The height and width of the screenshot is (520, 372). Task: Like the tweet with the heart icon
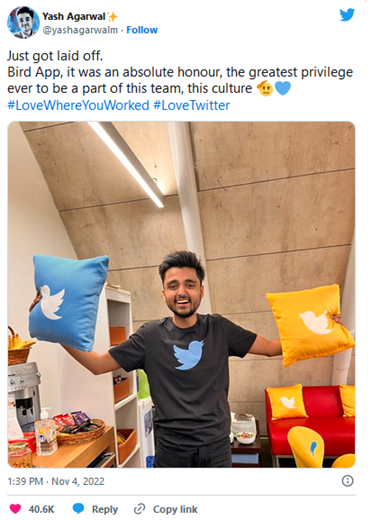tap(15, 509)
